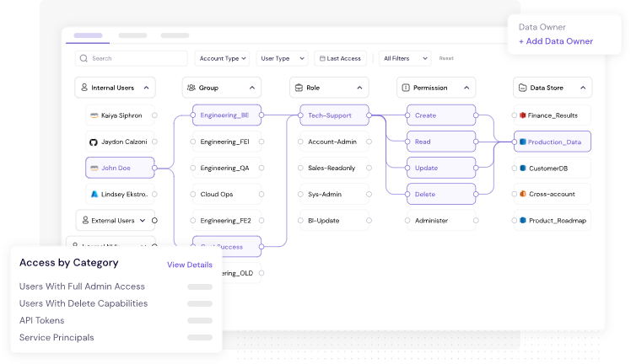Image resolution: width=631 pixels, height=364 pixels.
Task: Switch to the third tab placeholder
Action: pyautogui.click(x=175, y=35)
